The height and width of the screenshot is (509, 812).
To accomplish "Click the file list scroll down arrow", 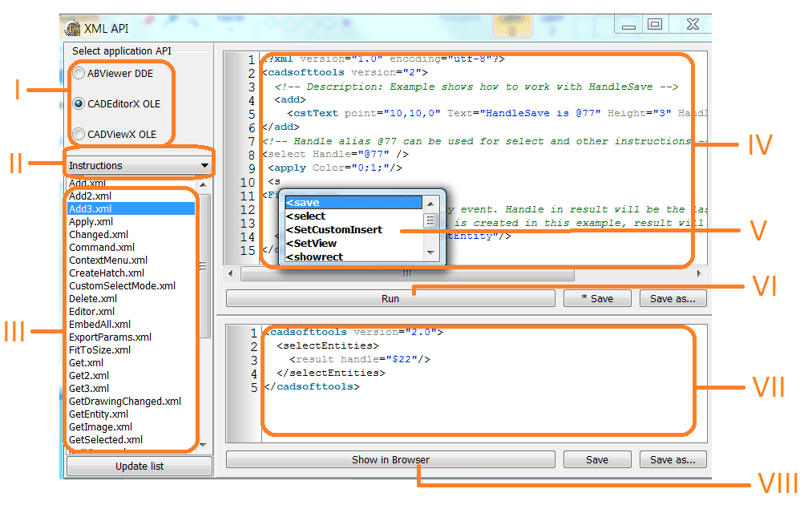I will (204, 445).
